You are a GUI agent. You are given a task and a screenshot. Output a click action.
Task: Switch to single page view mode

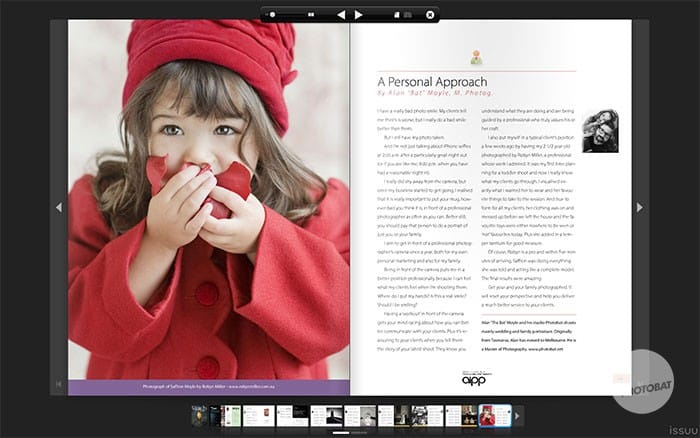point(396,15)
